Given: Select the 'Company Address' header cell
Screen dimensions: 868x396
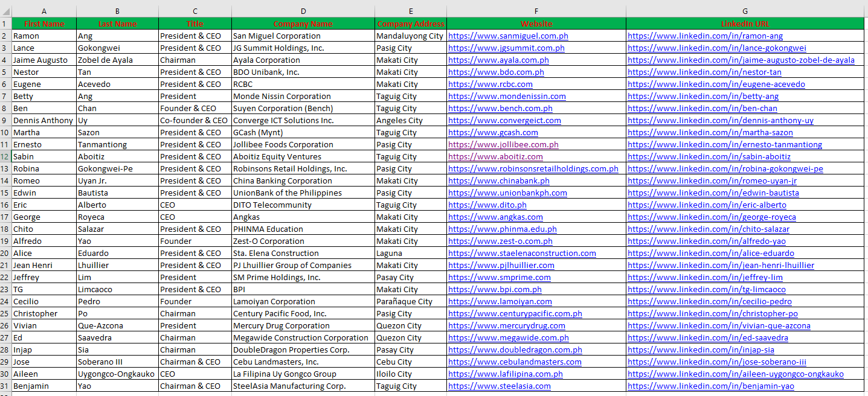Looking at the screenshot, I should coord(411,24).
